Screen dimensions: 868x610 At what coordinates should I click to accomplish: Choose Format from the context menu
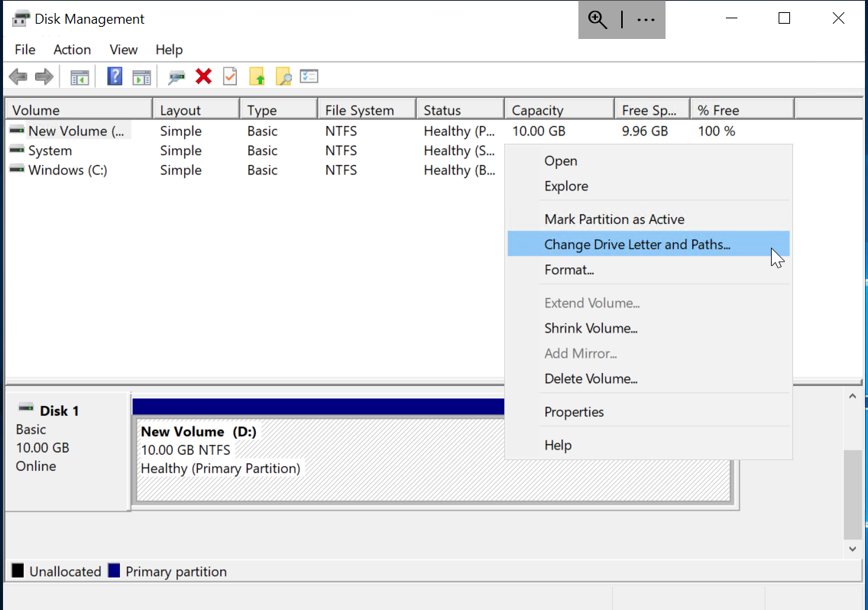(569, 270)
